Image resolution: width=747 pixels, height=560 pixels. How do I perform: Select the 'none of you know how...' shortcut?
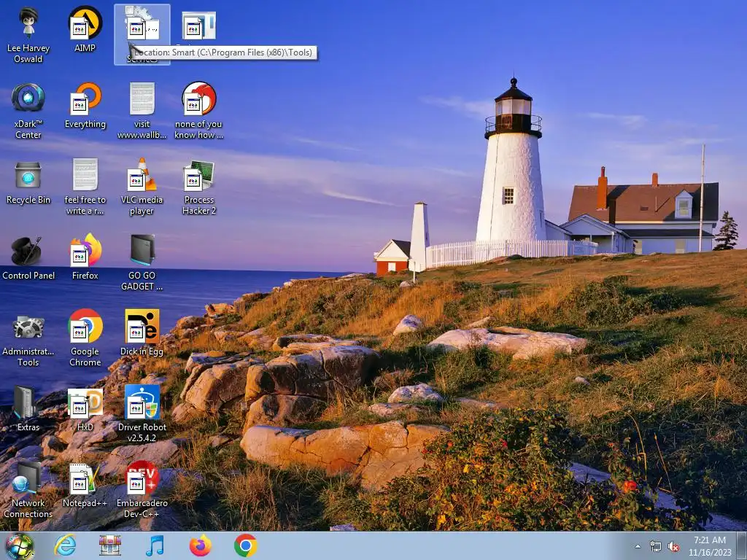tap(198, 111)
